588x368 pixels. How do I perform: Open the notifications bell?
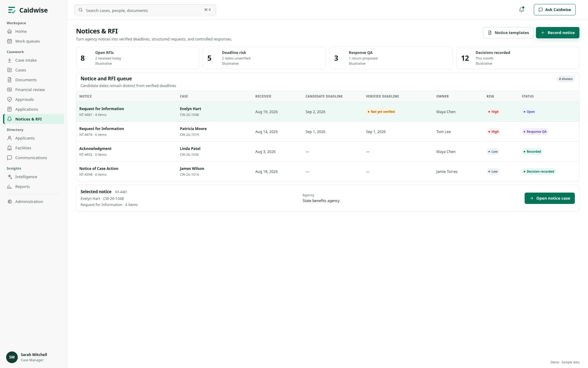[522, 10]
